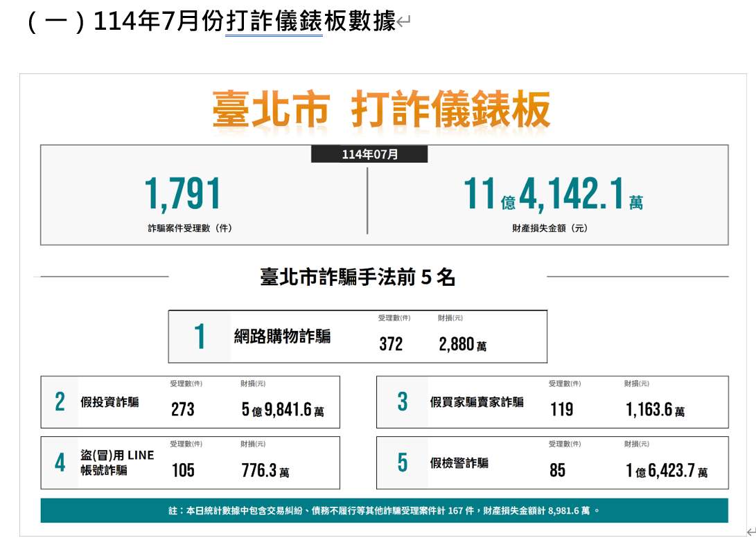Select the 網路購物詐騙 category label
756x540 pixels.
(282, 337)
